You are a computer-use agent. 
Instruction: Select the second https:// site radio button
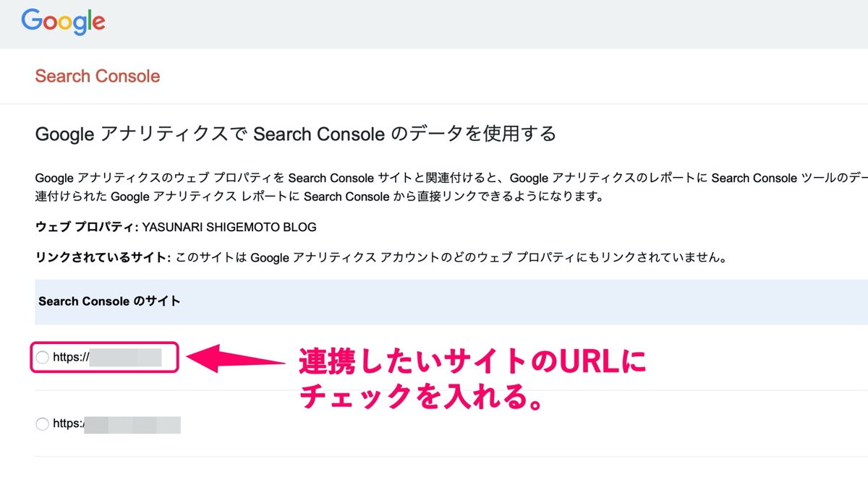pyautogui.click(x=42, y=424)
